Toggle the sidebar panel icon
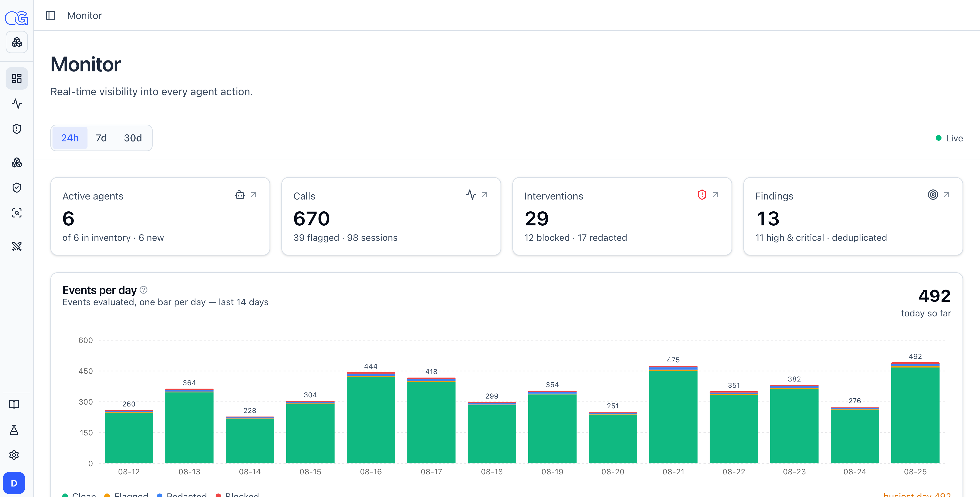This screenshot has height=497, width=980. (x=50, y=16)
